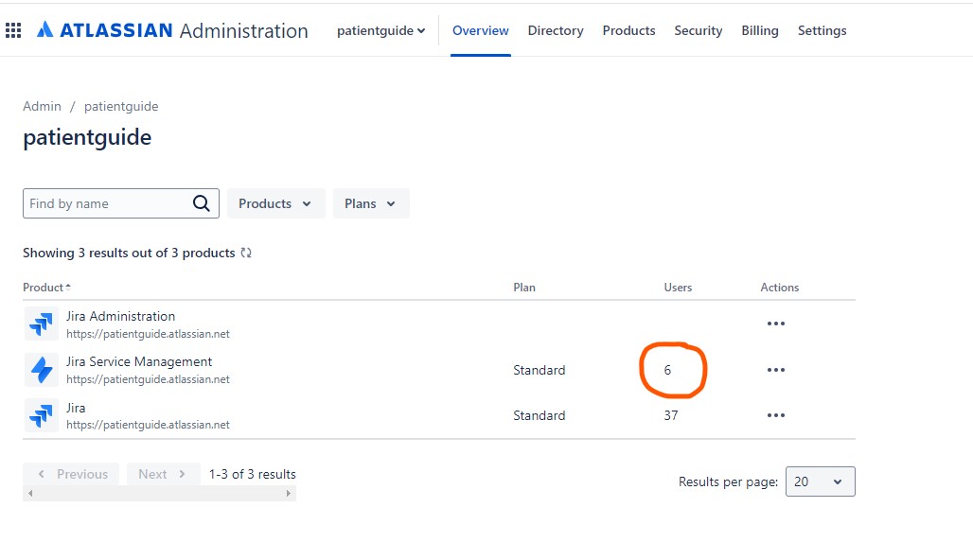This screenshot has height=560, width=973.
Task: Open the Jira product name link
Action: 76,408
